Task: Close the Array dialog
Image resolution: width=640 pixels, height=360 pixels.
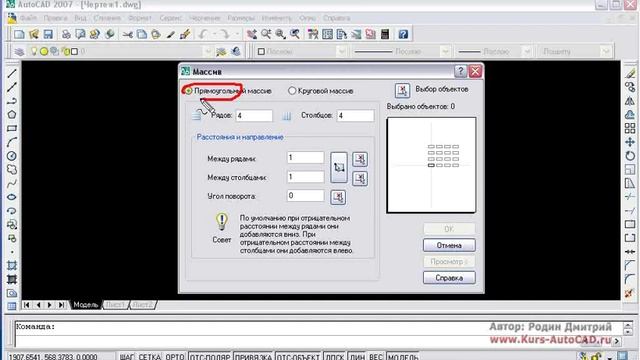Action: (x=475, y=71)
